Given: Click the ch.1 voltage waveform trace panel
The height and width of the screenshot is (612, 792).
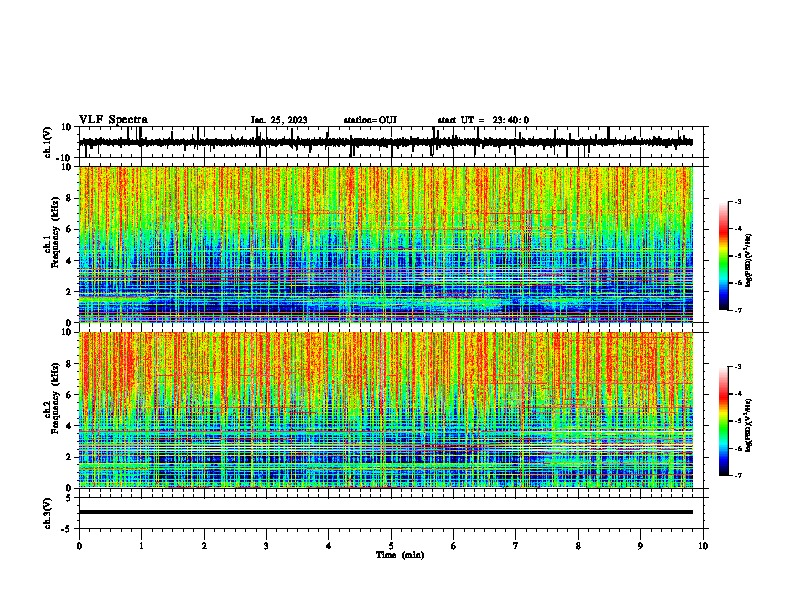Looking at the screenshot, I should pyautogui.click(x=393, y=142).
